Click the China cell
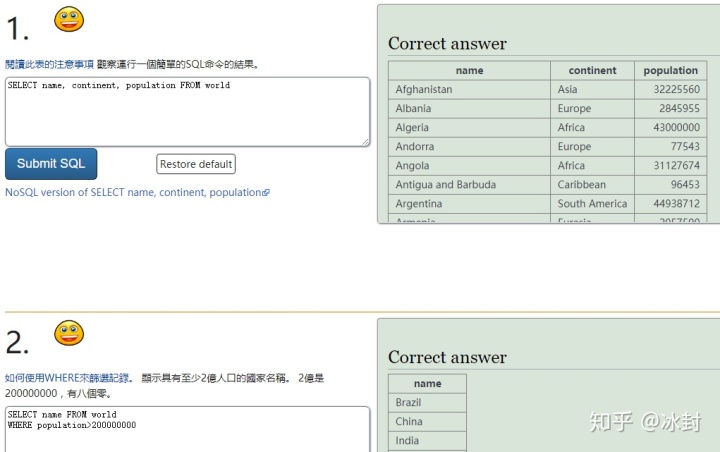The width and height of the screenshot is (720, 452). 428,422
